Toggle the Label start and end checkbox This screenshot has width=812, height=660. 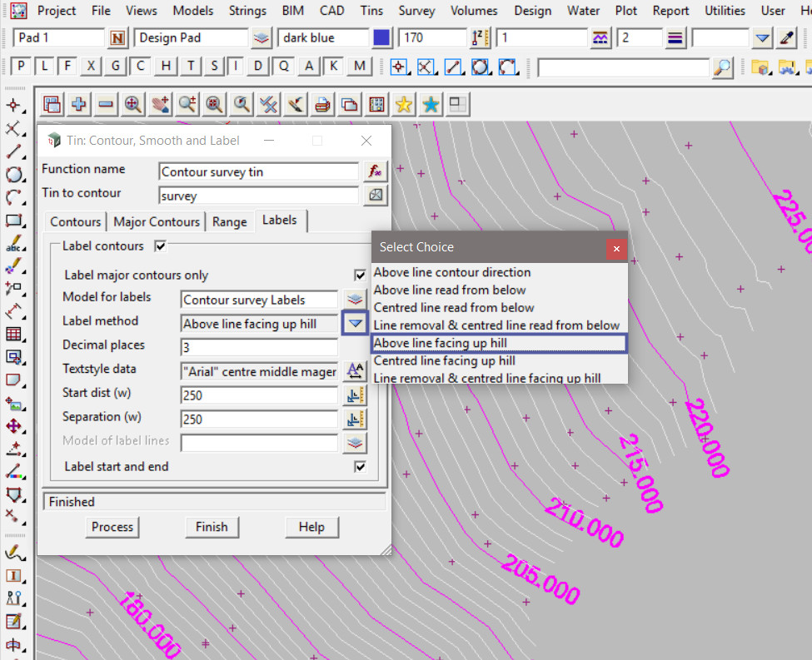tap(360, 467)
